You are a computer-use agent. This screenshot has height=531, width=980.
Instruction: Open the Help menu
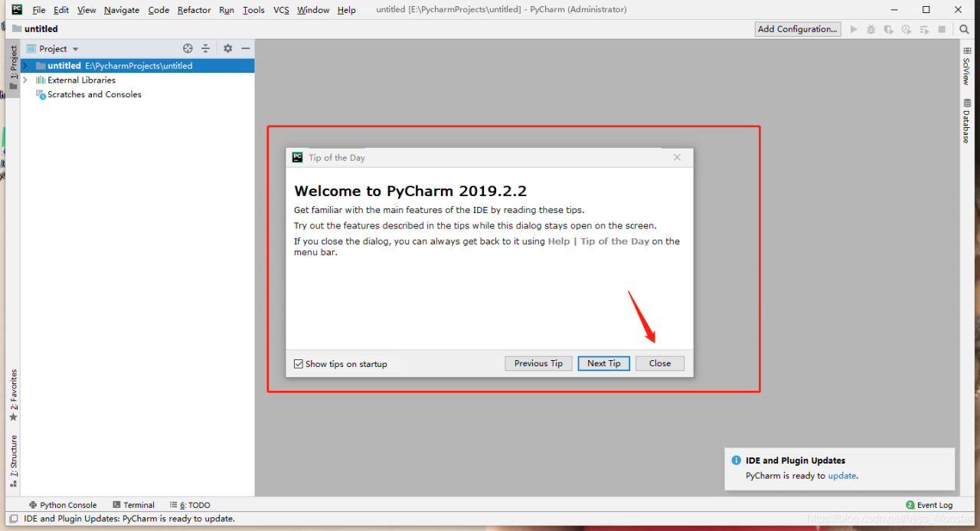[347, 10]
